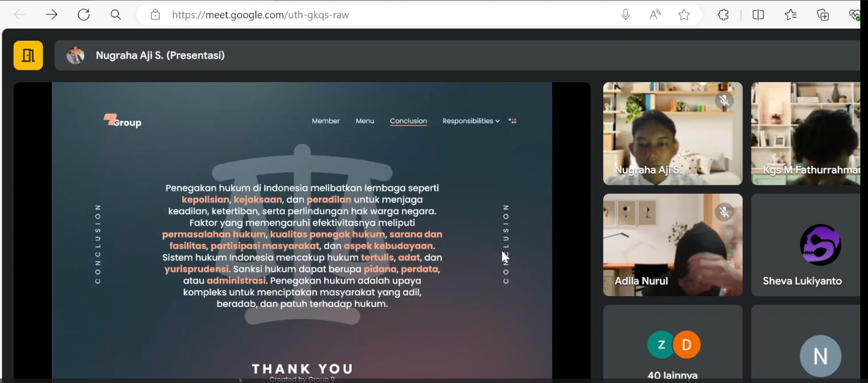This screenshot has height=383, width=868.
Task: Open browser extensions puzzle icon
Action: point(723,15)
